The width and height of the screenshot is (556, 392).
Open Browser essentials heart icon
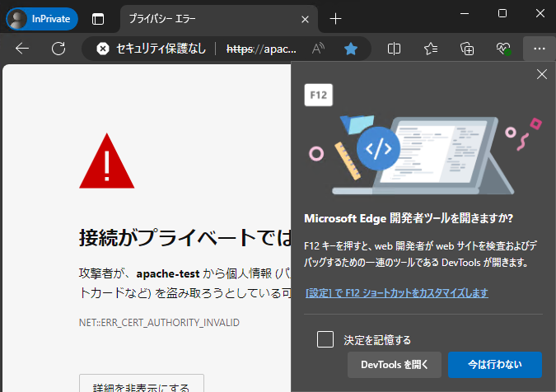tap(503, 49)
